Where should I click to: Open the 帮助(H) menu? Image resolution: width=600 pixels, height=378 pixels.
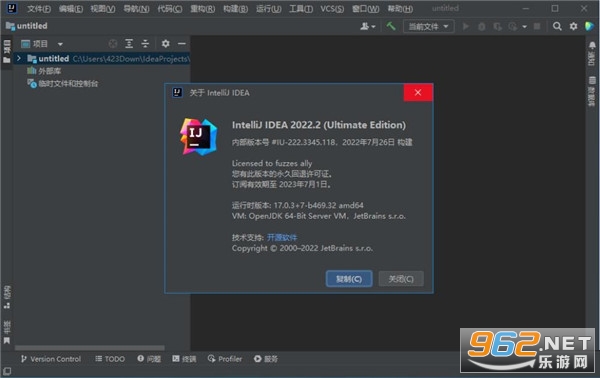tap(400, 8)
